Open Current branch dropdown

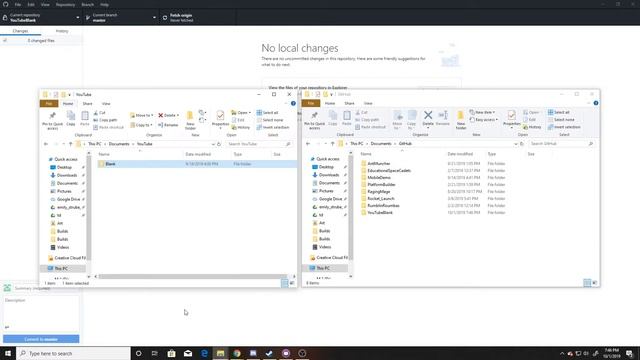[x=120, y=18]
